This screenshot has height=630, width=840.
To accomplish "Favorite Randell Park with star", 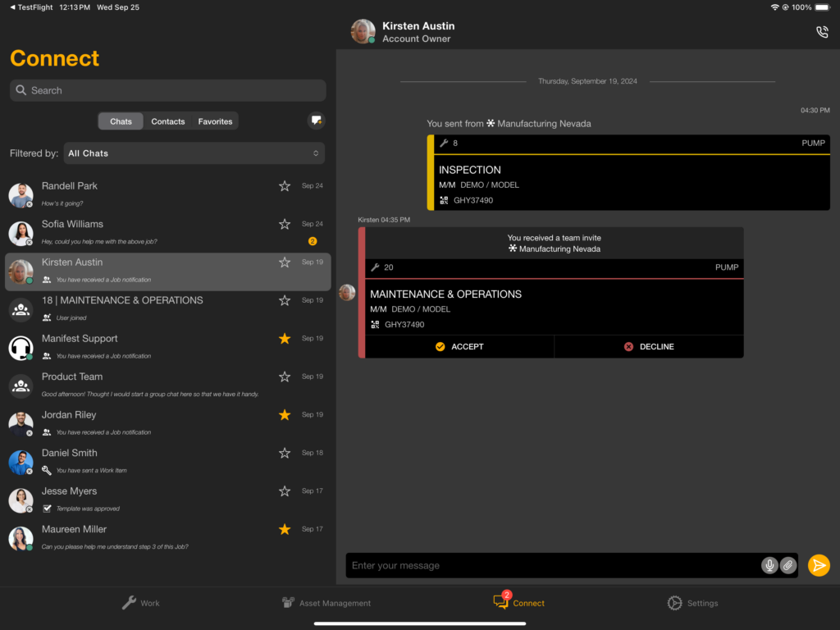I will pos(285,186).
